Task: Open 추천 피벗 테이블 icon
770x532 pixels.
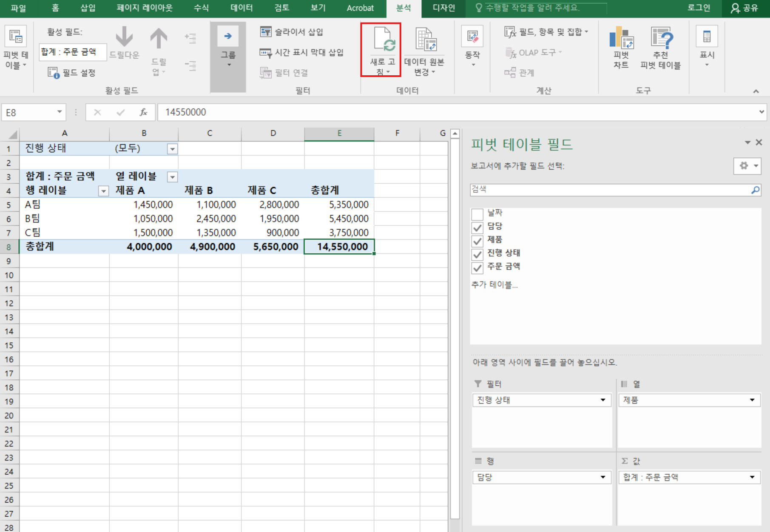Action: tap(662, 37)
